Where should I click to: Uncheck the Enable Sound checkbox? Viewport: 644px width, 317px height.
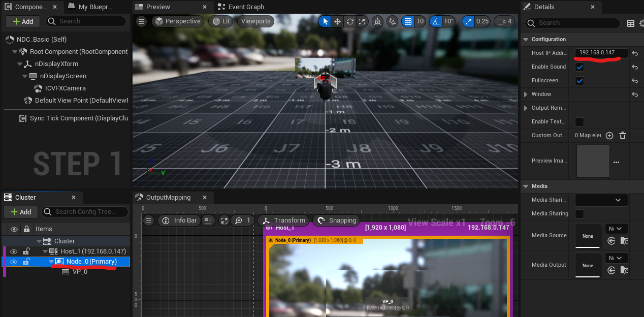579,67
